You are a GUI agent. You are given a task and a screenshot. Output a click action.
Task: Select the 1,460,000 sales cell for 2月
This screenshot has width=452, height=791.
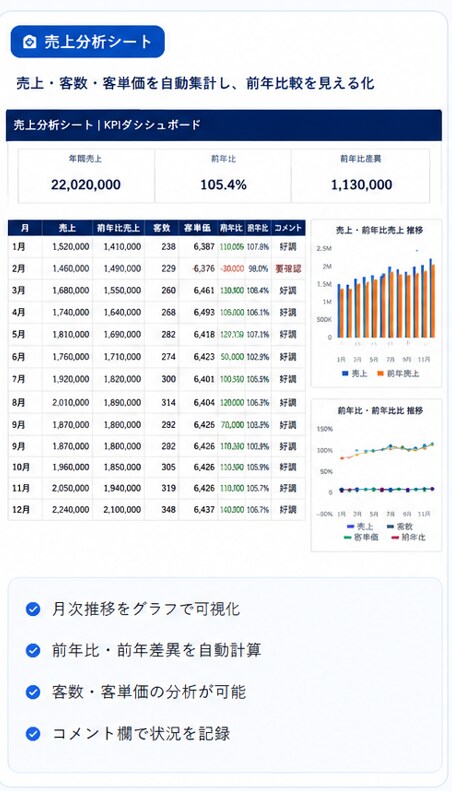tap(71, 269)
